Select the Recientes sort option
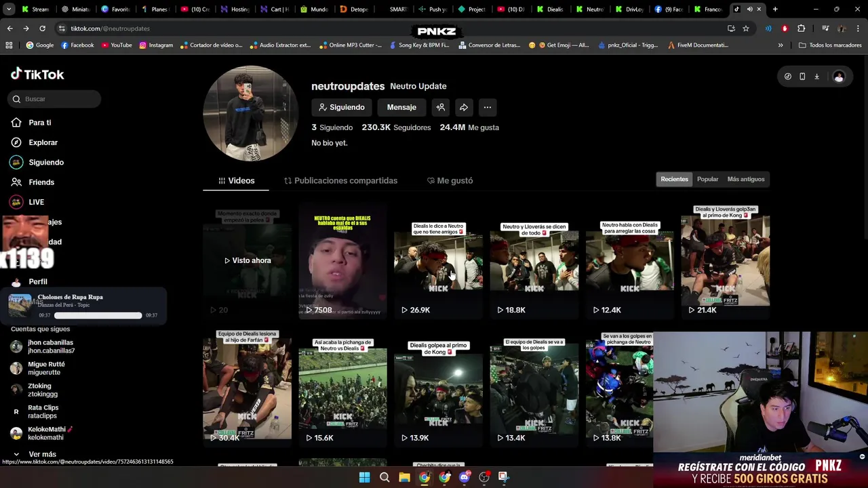This screenshot has height=488, width=868. click(x=674, y=179)
